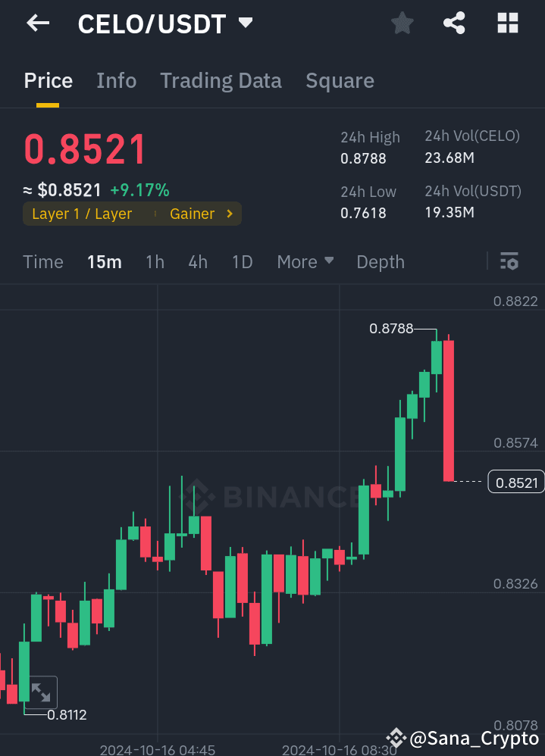
Task: Tap the back arrow to exit the chart
Action: point(37,23)
